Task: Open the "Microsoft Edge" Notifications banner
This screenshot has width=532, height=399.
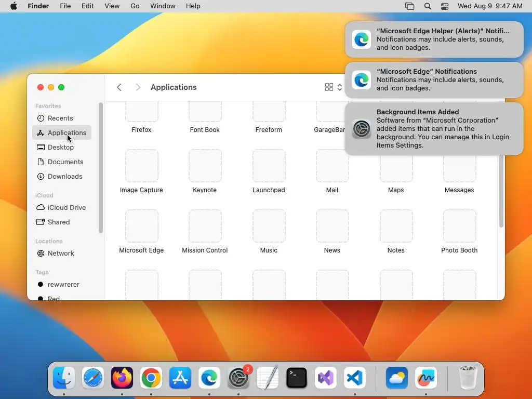Action: coord(434,79)
